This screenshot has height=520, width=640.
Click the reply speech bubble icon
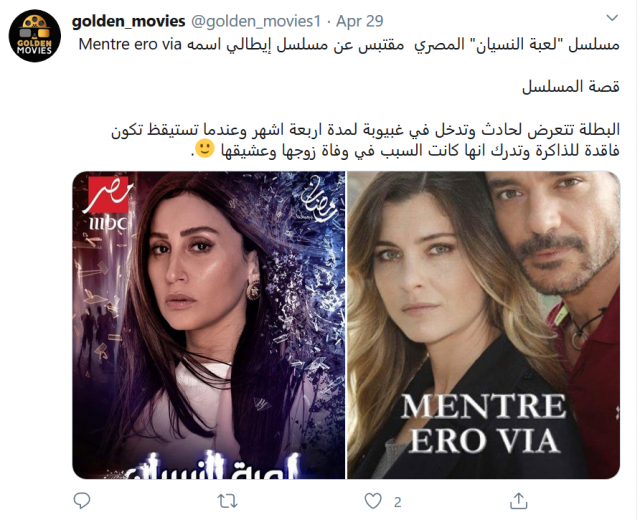click(82, 500)
